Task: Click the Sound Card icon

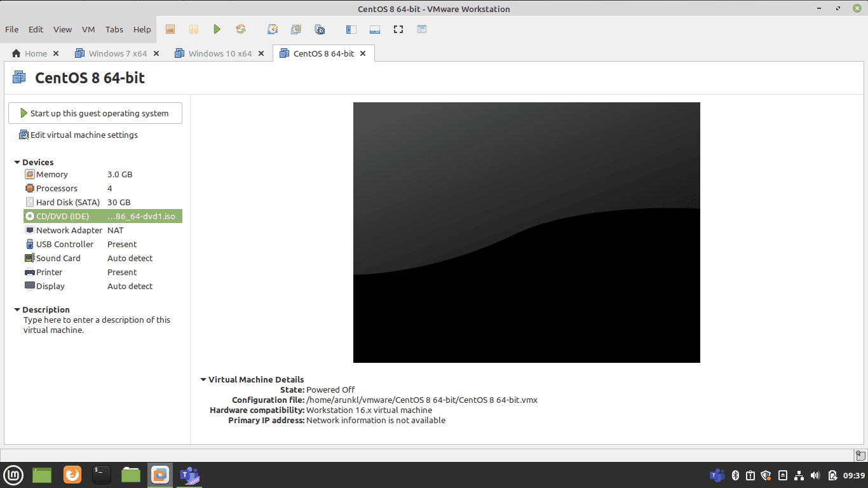Action: tap(30, 258)
